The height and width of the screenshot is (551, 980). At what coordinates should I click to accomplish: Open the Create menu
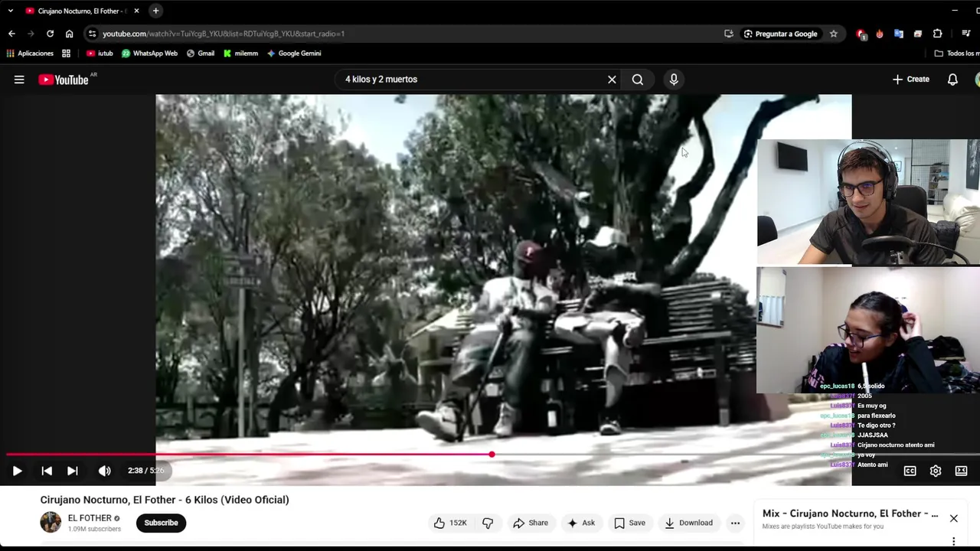(x=911, y=80)
